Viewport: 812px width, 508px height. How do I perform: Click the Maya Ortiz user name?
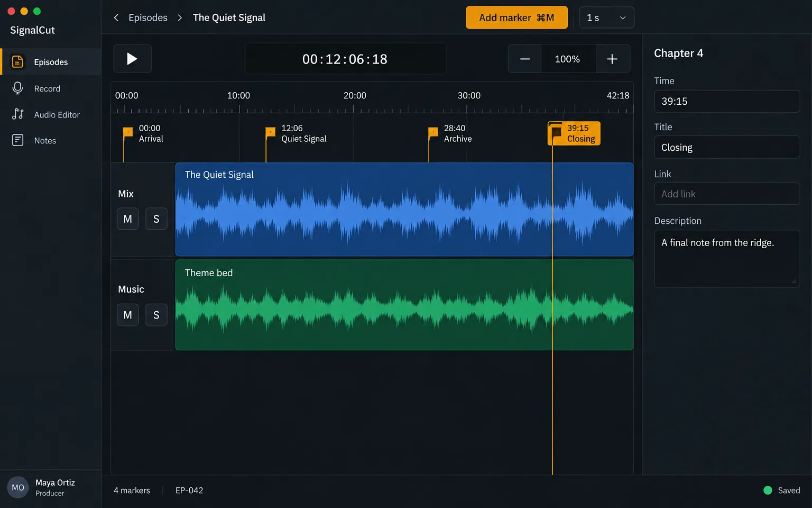[55, 483]
